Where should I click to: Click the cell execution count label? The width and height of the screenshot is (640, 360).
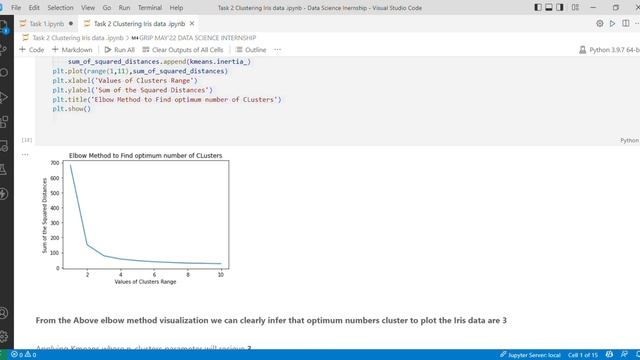(x=27, y=140)
